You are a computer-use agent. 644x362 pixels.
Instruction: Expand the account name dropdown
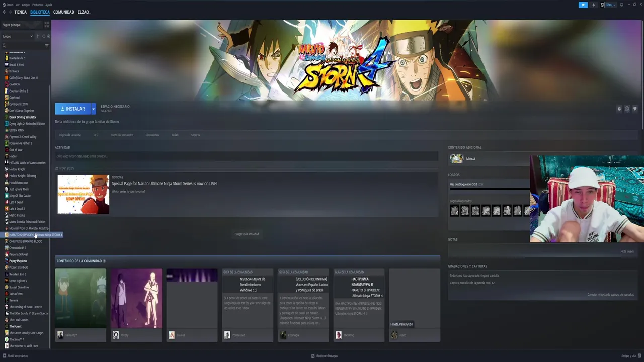(x=610, y=5)
